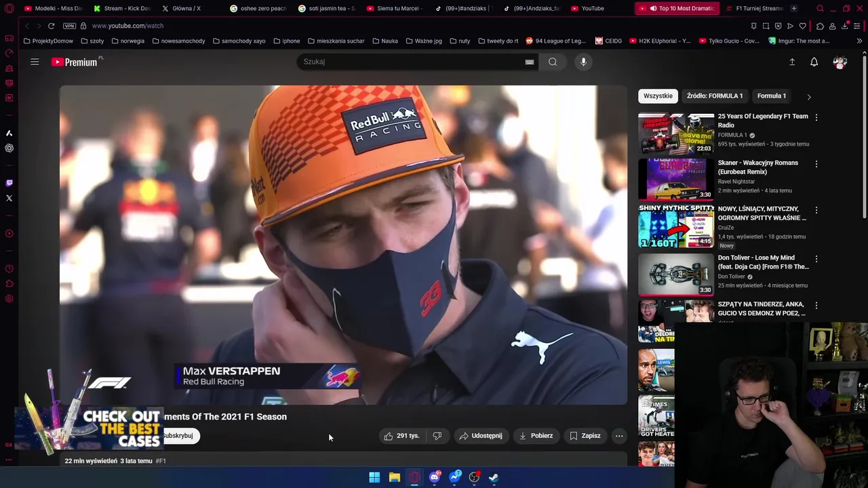The height and width of the screenshot is (488, 868).
Task: Show more filter chips with right arrow
Action: pyautogui.click(x=808, y=96)
